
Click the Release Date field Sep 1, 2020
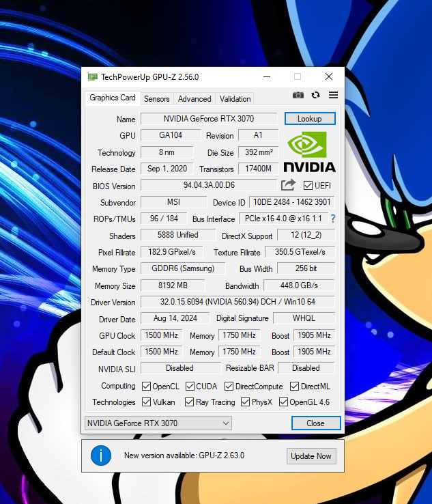pyautogui.click(x=167, y=169)
